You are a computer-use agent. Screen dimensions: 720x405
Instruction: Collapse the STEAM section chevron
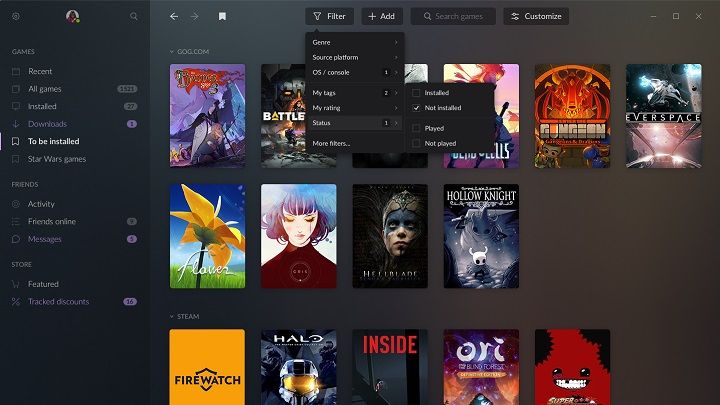(172, 316)
